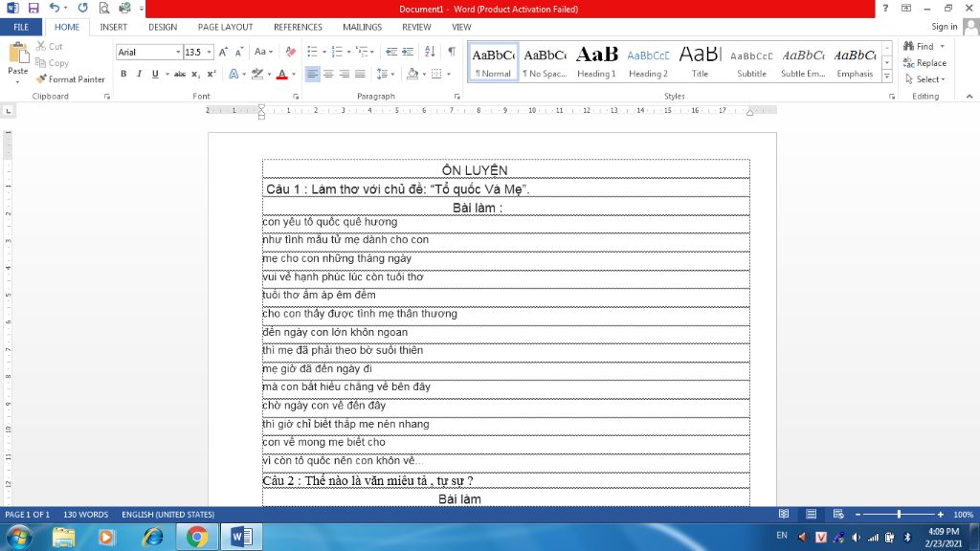Decrease paragraph indent
Screen dimensions: 980x551
(391, 53)
